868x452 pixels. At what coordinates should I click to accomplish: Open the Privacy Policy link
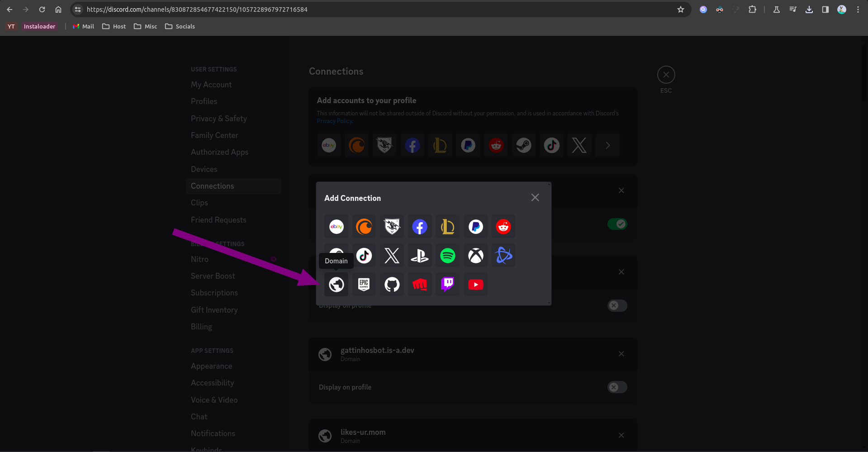click(x=334, y=121)
